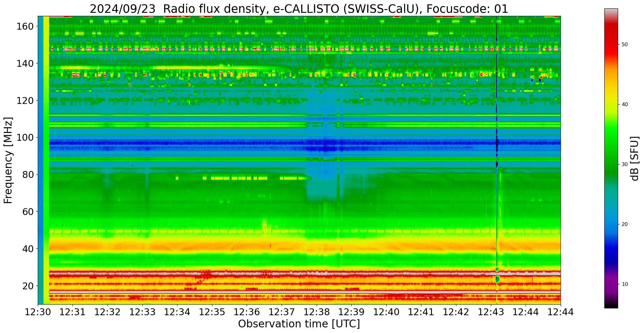Image resolution: width=644 pixels, height=333 pixels.
Task: Click the plot title mentioning SWISS-CalU
Action: coord(299,9)
